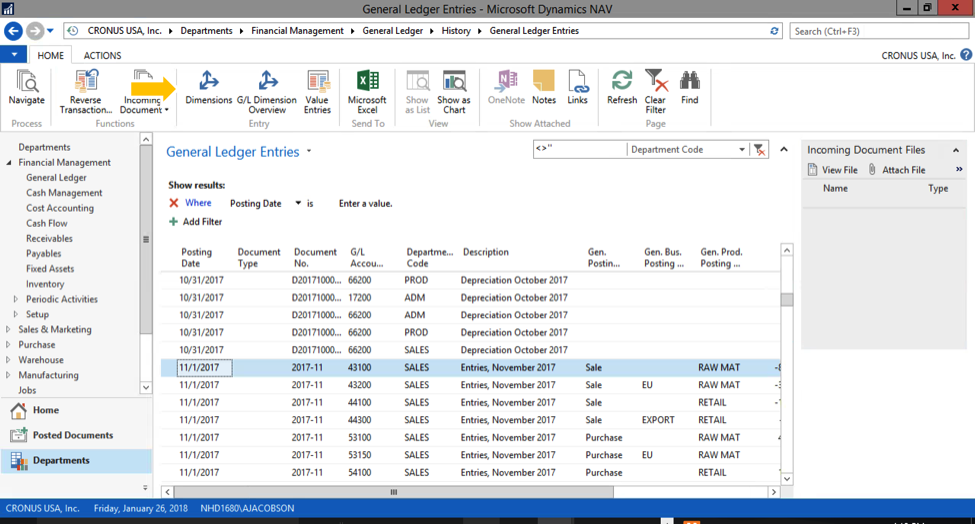Click Reverse Transaction icon
This screenshot has height=525, width=975.
[x=86, y=81]
